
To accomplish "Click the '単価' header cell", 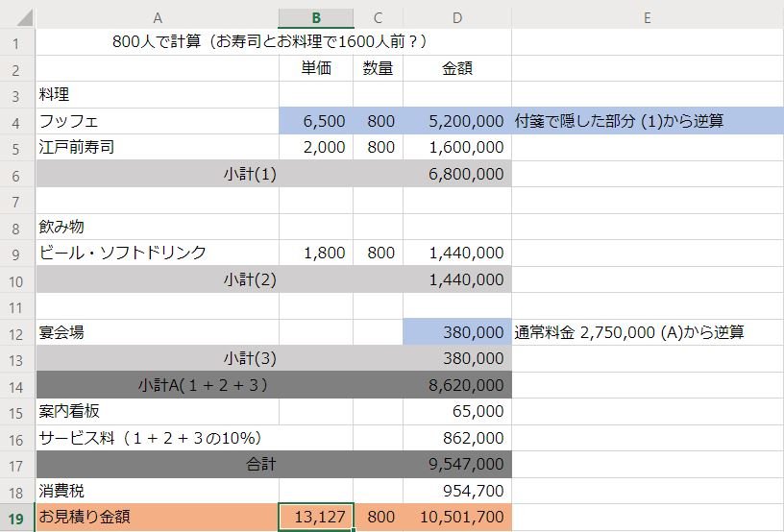I will (x=316, y=68).
